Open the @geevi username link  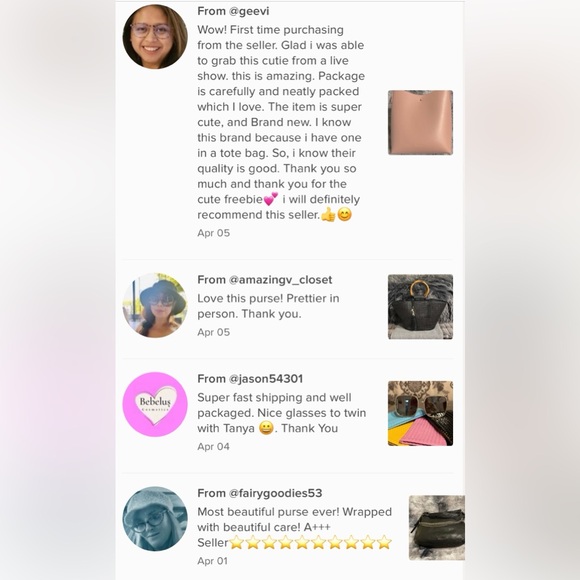249,11
